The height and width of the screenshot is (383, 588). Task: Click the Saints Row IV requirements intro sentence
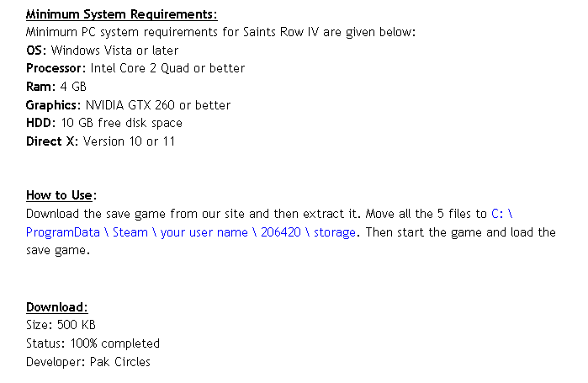coord(220,32)
